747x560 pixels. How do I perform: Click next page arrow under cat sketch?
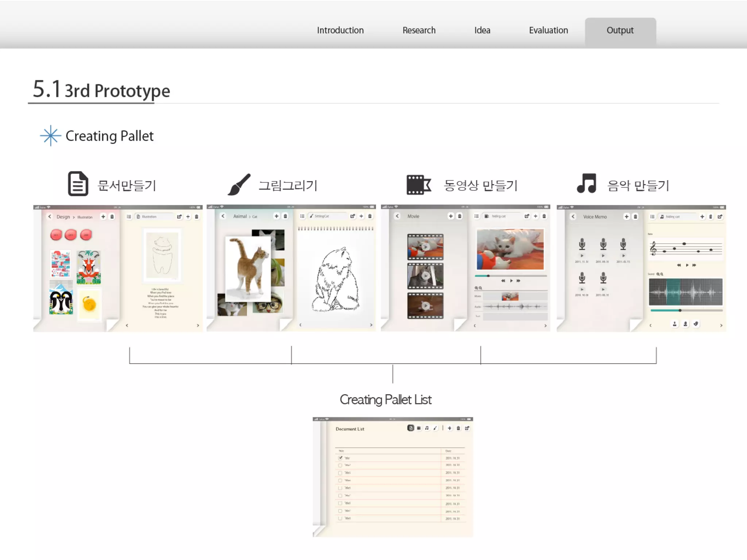point(371,325)
